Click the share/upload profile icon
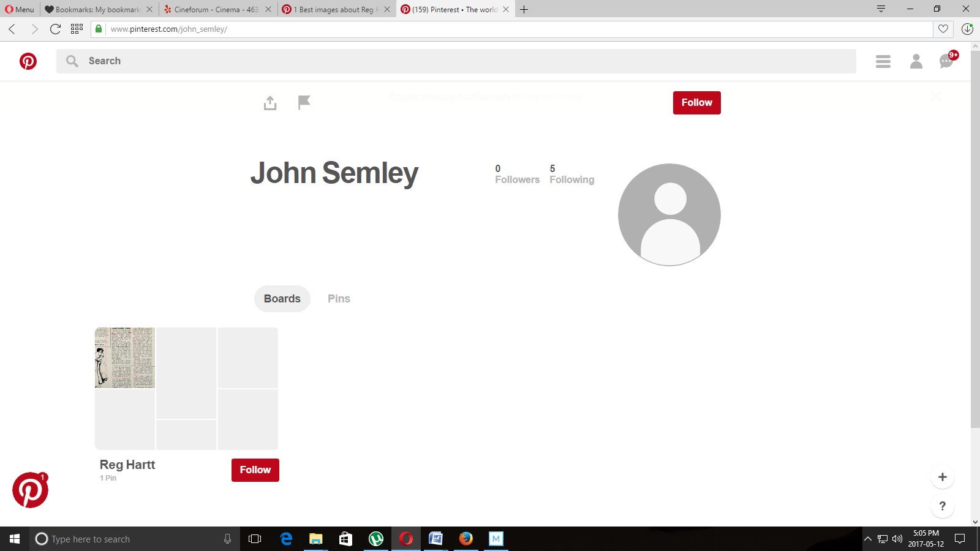Screen dimensions: 980x551 pos(270,103)
